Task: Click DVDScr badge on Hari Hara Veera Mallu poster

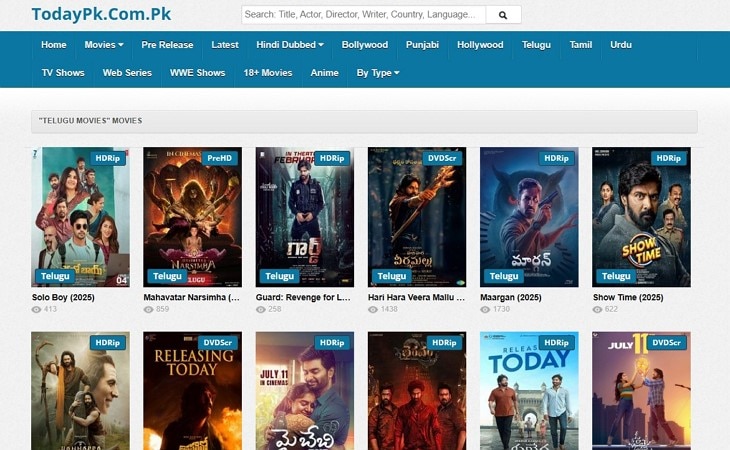Action: (x=442, y=158)
